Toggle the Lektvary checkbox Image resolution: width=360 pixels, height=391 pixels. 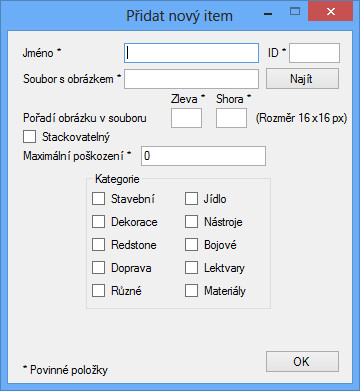pyautogui.click(x=191, y=268)
